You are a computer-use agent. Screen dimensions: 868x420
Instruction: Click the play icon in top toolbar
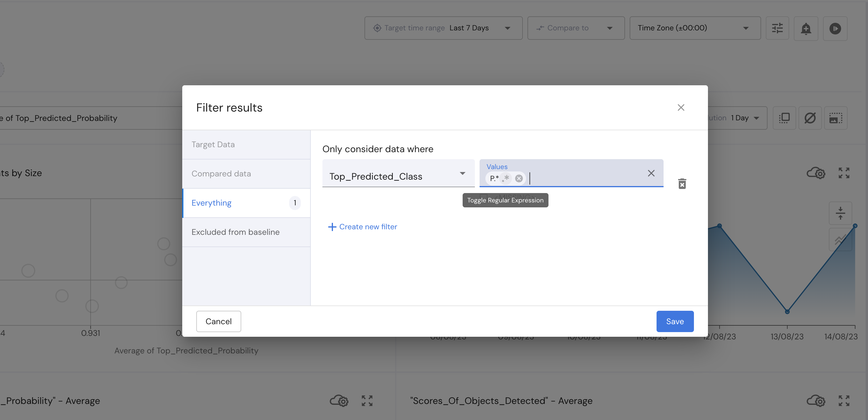pos(835,28)
